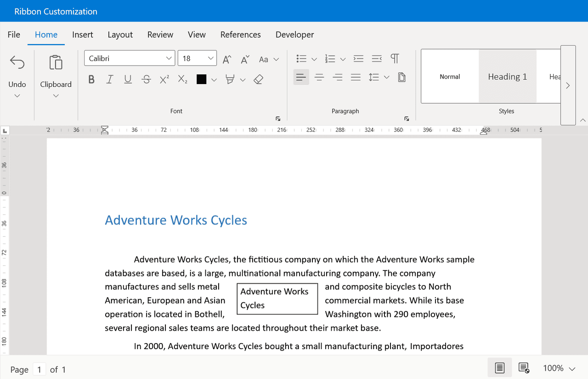Decrease paragraph indent
The width and height of the screenshot is (588, 379).
click(x=377, y=59)
